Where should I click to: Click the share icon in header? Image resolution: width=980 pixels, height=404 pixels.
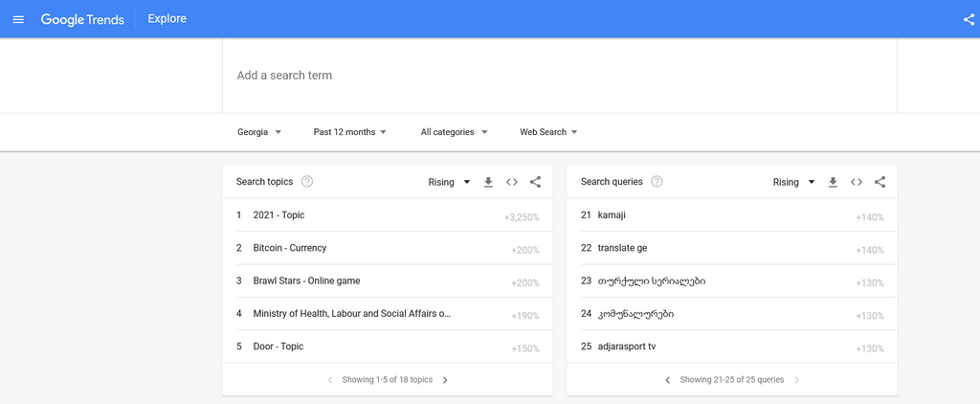coord(969,19)
